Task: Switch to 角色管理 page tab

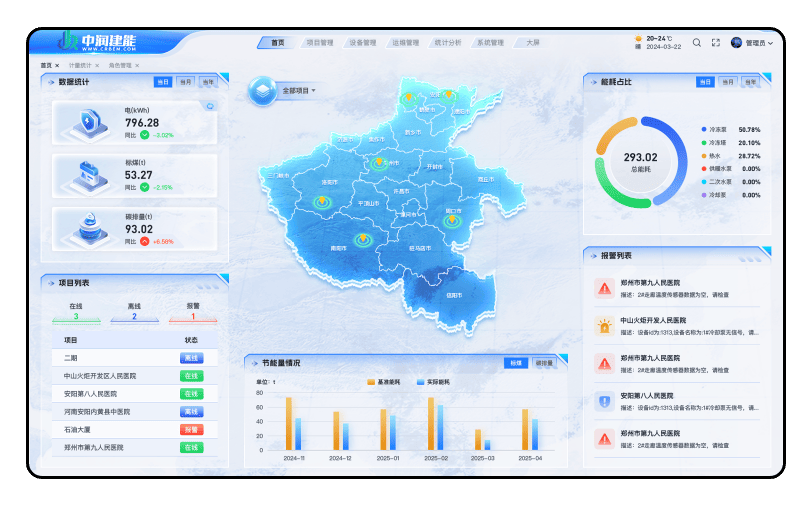Action: (120, 66)
